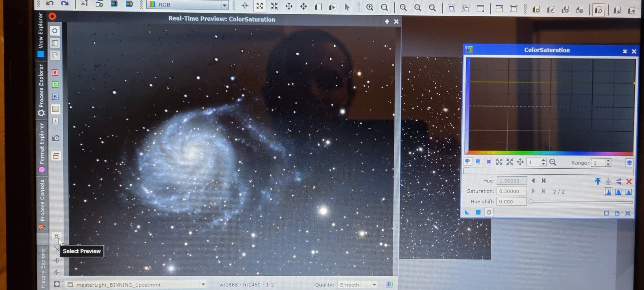Click the zoom-out arrows icon in ColorSaturation

pyautogui.click(x=510, y=162)
